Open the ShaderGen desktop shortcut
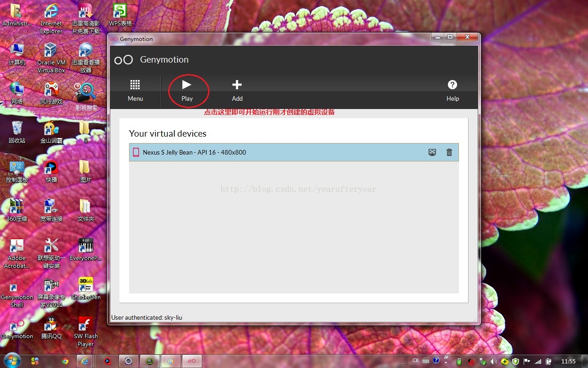Viewport: 588px width, 368px height. [x=85, y=289]
